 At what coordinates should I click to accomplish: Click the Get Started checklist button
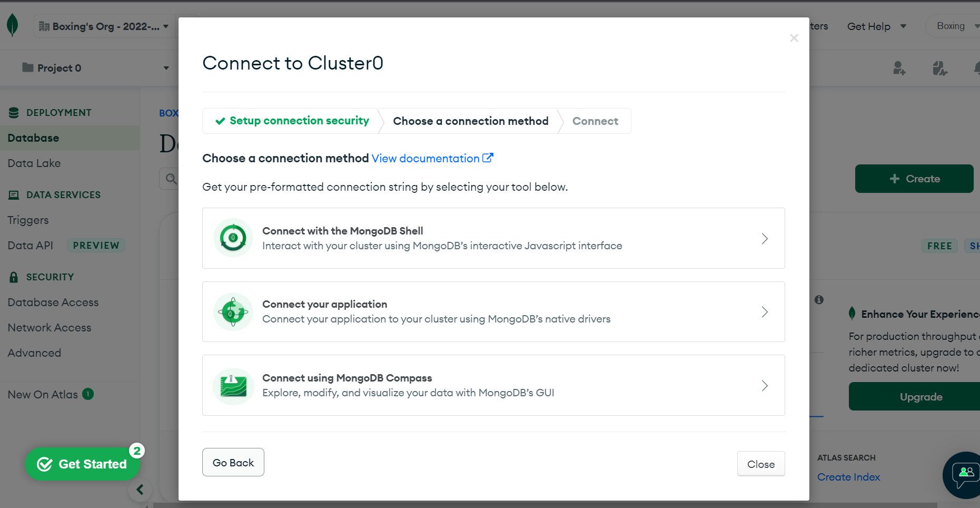pyautogui.click(x=82, y=464)
